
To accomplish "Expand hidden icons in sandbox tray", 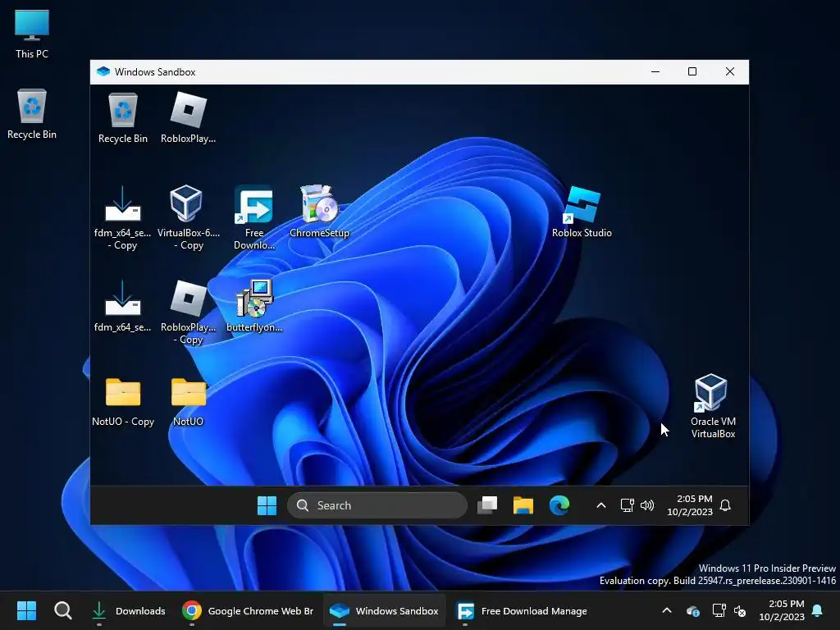I will (601, 505).
